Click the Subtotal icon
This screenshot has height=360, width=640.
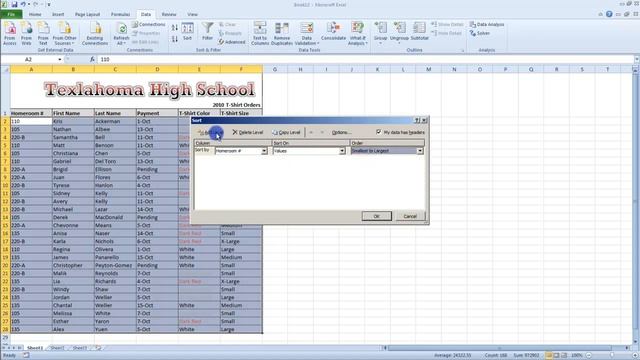click(x=419, y=32)
